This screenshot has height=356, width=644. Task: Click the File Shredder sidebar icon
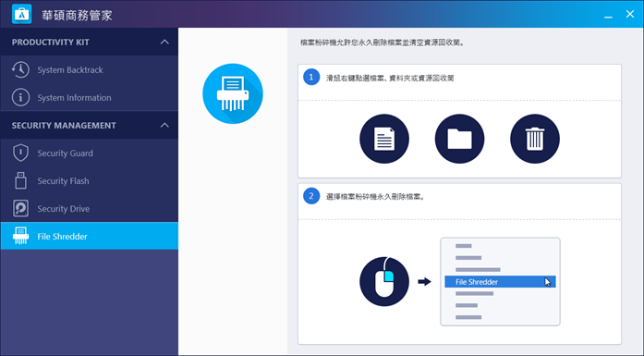pos(20,236)
